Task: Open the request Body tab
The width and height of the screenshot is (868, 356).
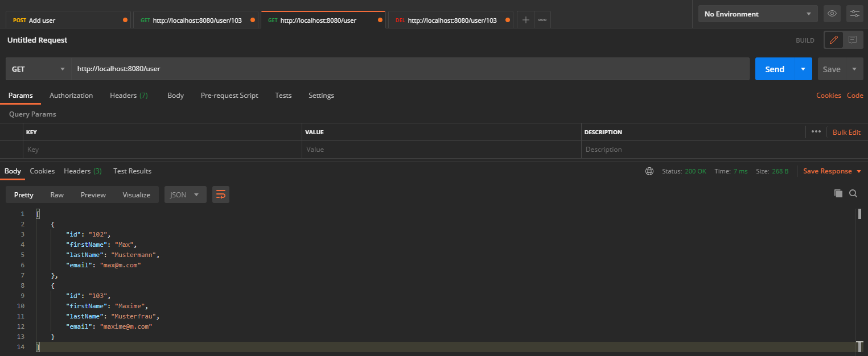Action: (175, 96)
